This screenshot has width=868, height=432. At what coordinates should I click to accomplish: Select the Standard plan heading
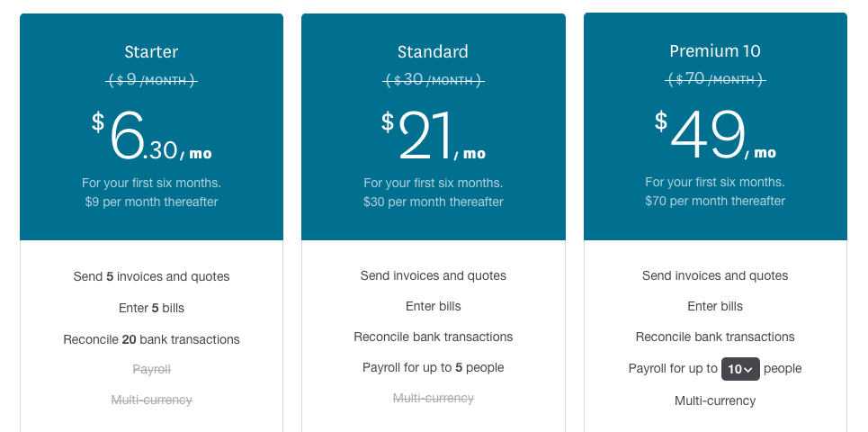pos(433,52)
